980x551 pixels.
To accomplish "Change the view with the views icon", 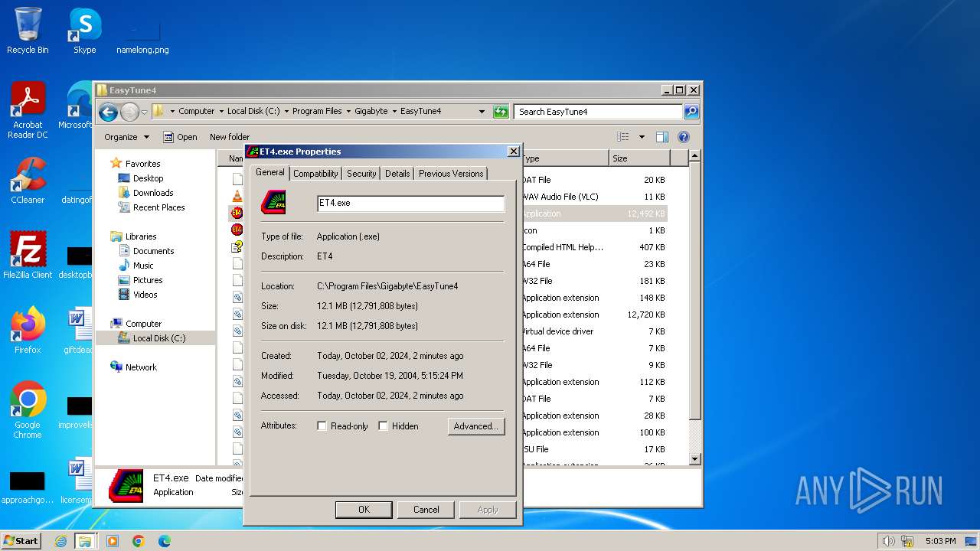I will pyautogui.click(x=623, y=137).
